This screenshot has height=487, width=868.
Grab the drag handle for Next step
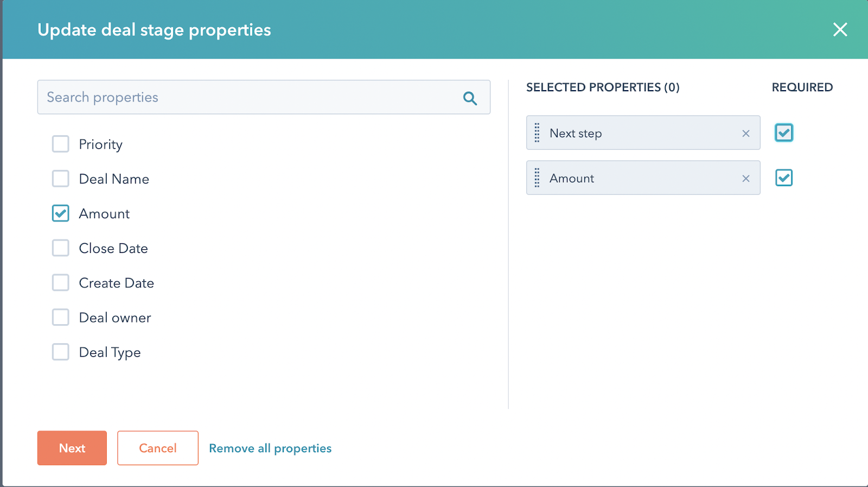pos(537,133)
